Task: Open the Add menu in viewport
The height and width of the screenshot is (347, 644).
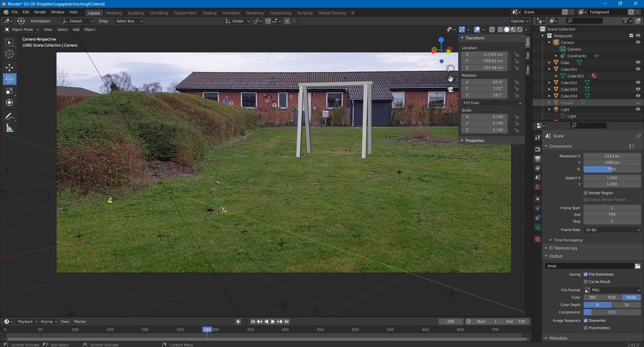Action: point(76,29)
